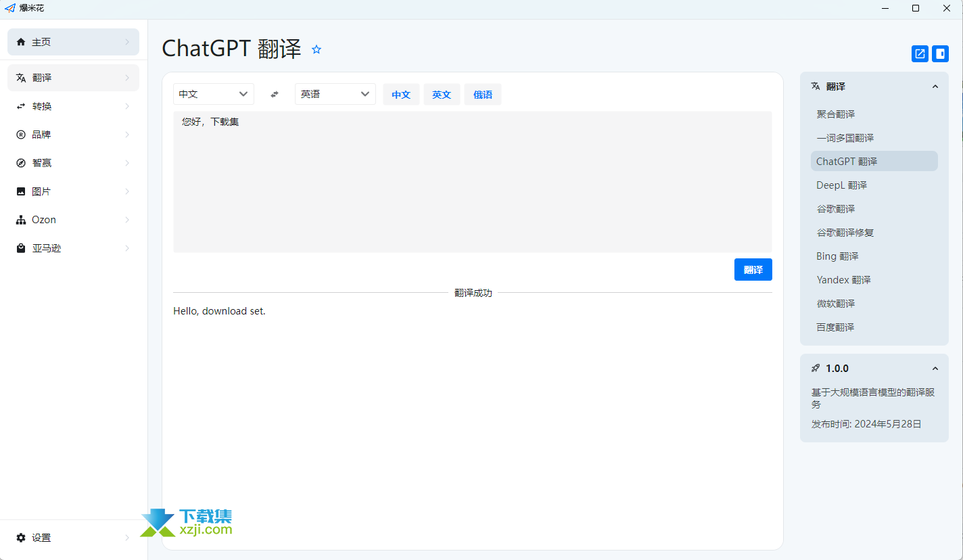The width and height of the screenshot is (963, 560).
Task: Click the 俄语 quick language button
Action: [483, 95]
